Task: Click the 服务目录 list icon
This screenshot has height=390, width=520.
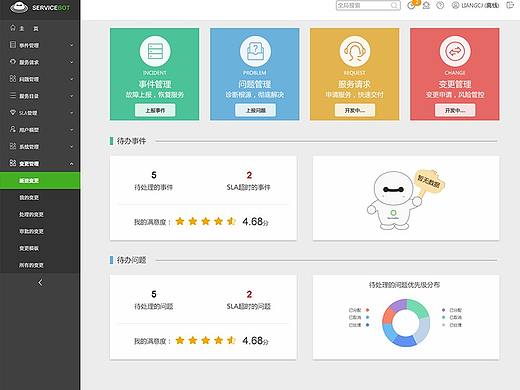Action: tap(13, 96)
